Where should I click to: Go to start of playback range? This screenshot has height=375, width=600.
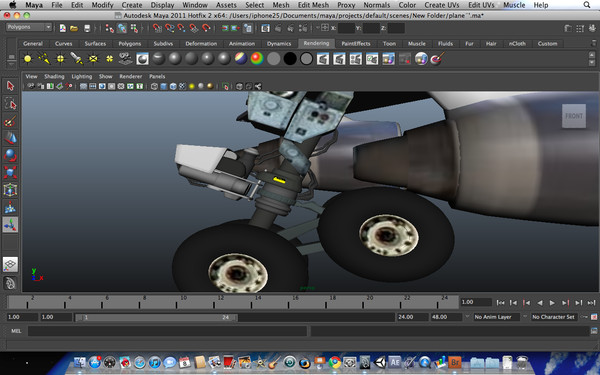coord(500,303)
